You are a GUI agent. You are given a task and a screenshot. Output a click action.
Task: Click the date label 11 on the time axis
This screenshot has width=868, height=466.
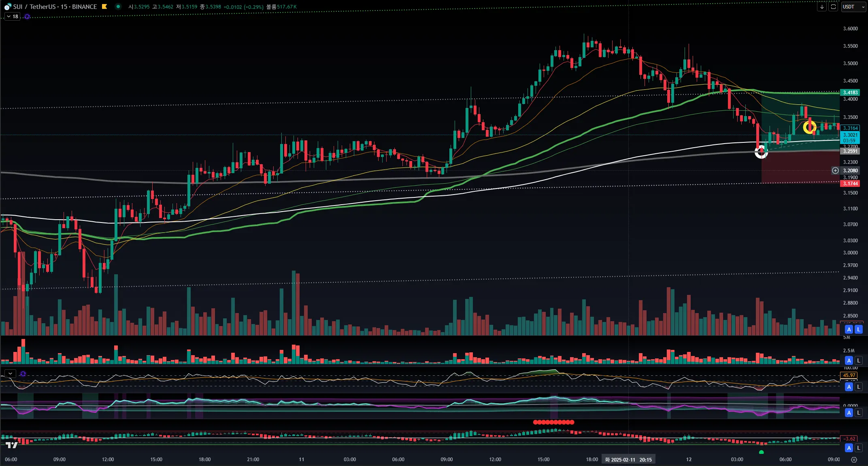pos(301,460)
